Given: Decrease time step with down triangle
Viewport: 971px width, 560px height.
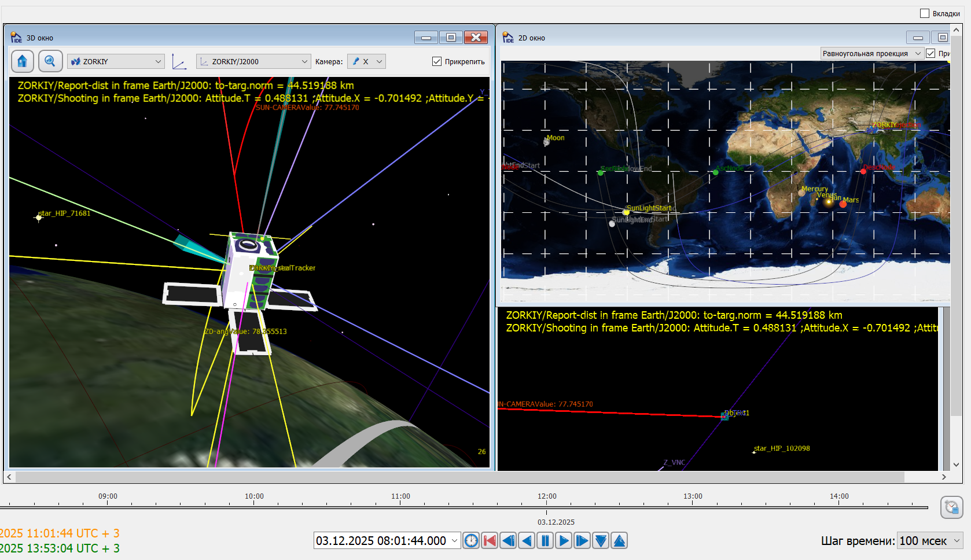Looking at the screenshot, I should pyautogui.click(x=601, y=541).
